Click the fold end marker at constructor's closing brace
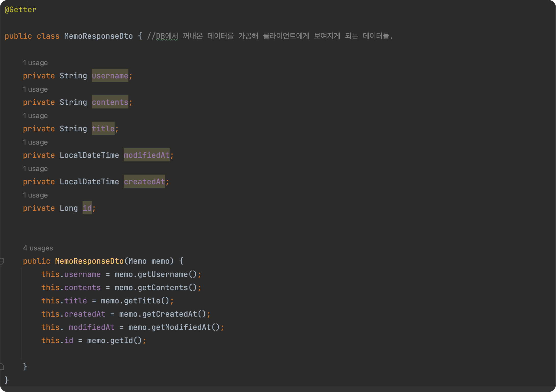 2,367
